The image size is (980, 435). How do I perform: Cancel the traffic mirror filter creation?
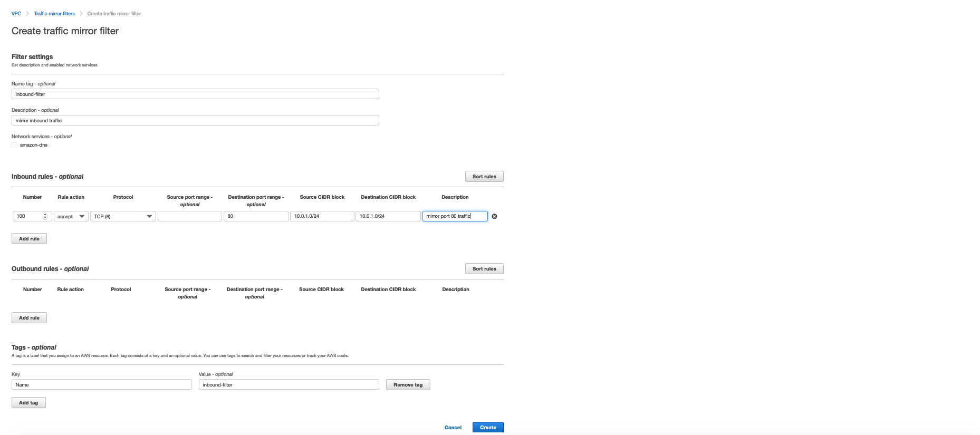click(453, 428)
